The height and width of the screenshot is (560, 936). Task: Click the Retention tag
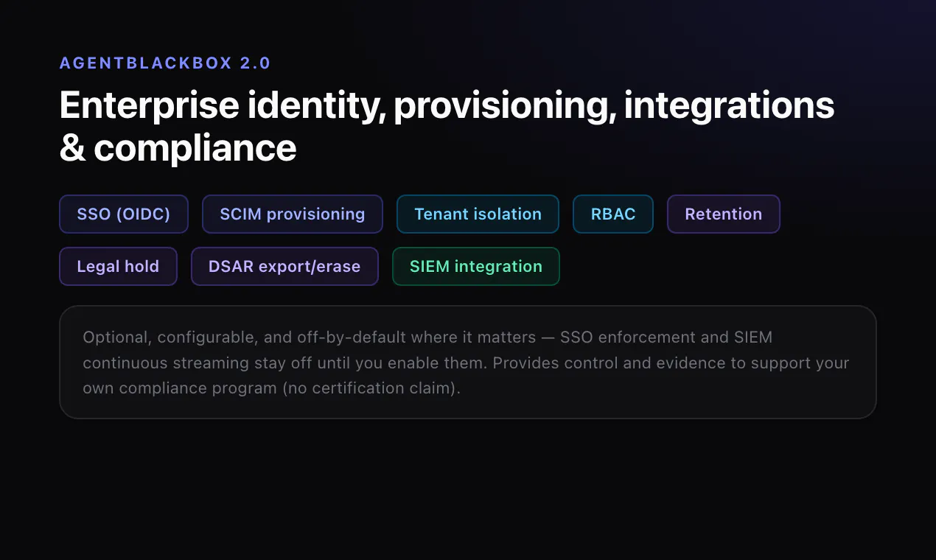click(x=724, y=214)
